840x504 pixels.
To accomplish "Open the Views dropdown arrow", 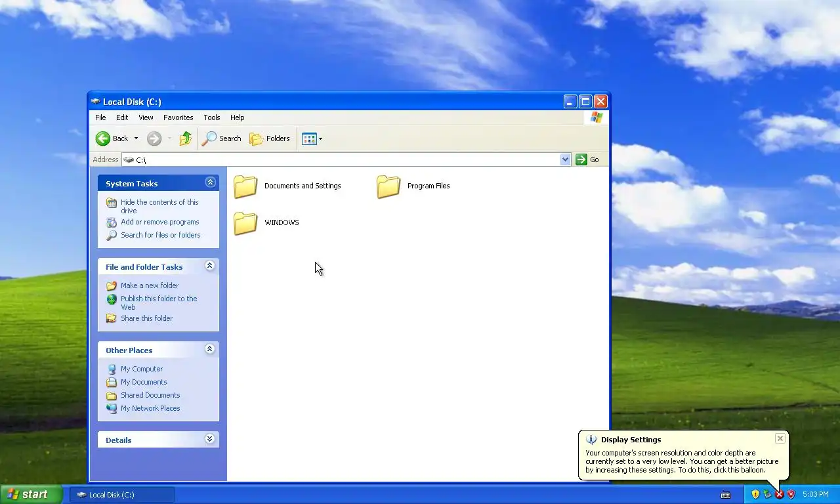I will pyautogui.click(x=320, y=138).
